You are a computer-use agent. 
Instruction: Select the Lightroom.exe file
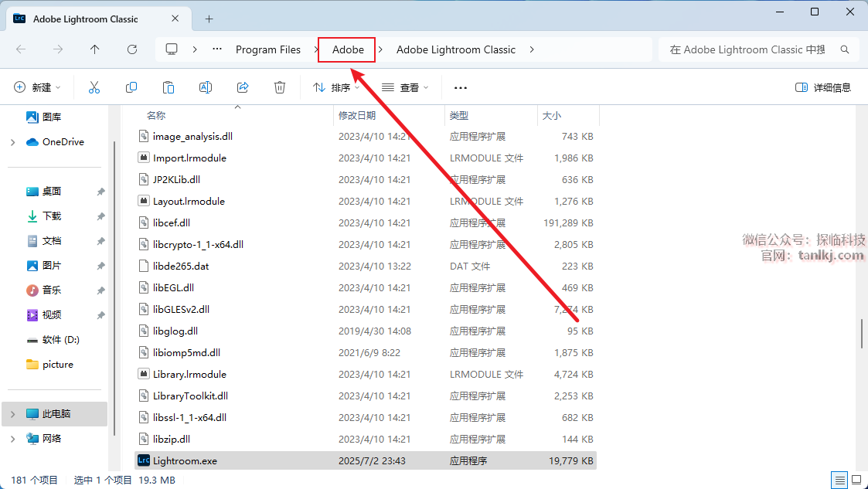pyautogui.click(x=186, y=461)
